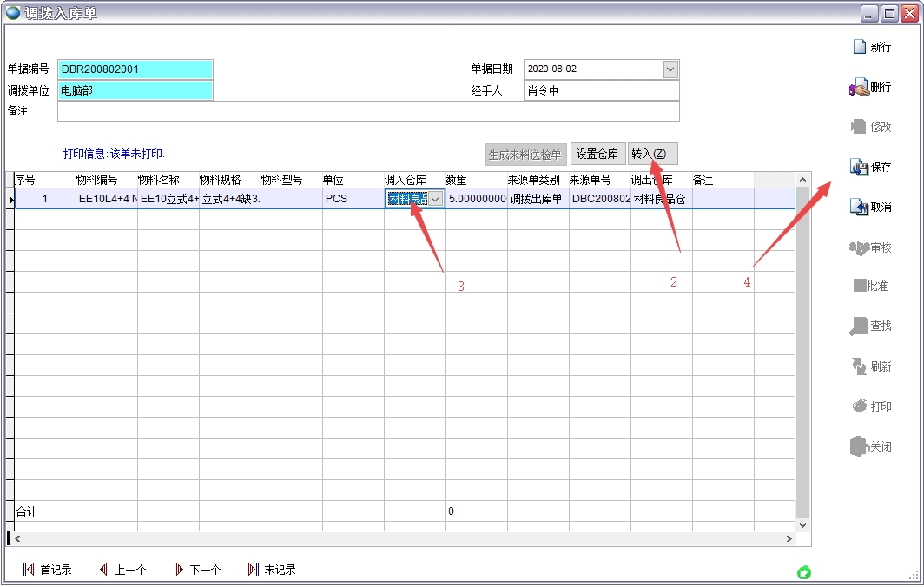Expand the 调入仓库 dropdown in row 1
Image resolution: width=924 pixels, height=587 pixels.
[436, 199]
